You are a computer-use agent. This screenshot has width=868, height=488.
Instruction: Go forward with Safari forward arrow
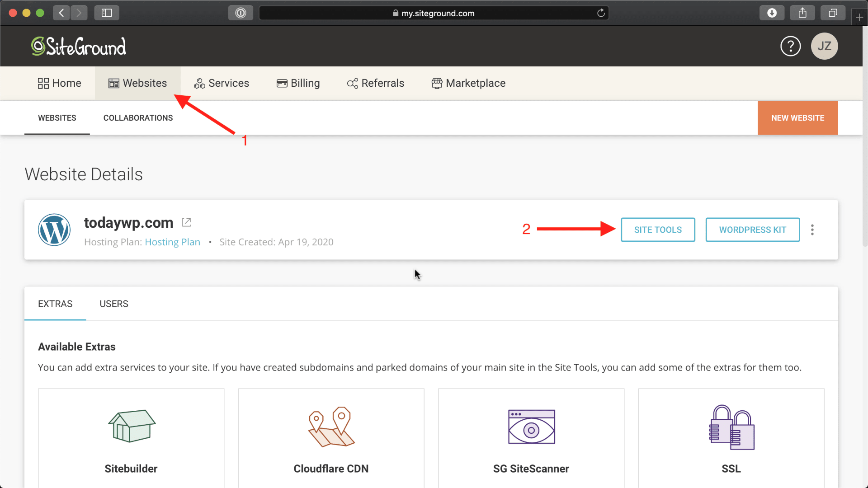[x=79, y=13]
